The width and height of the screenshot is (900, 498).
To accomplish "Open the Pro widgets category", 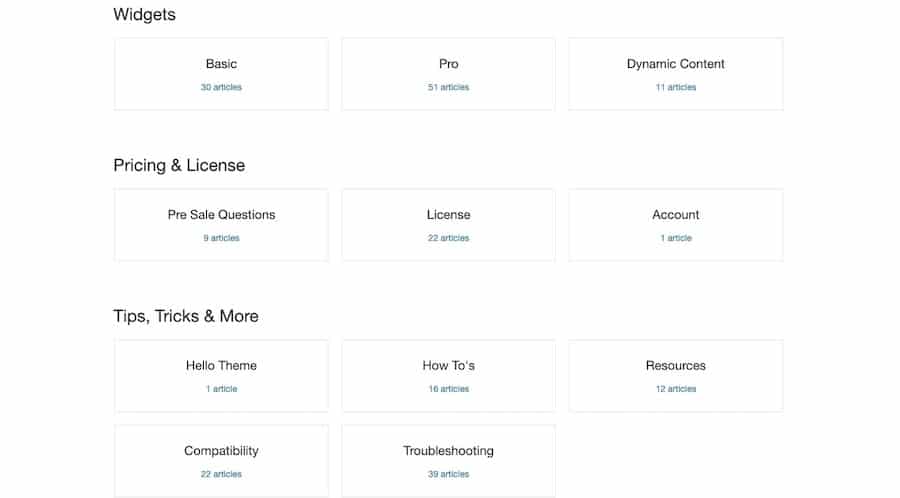I will (x=448, y=64).
